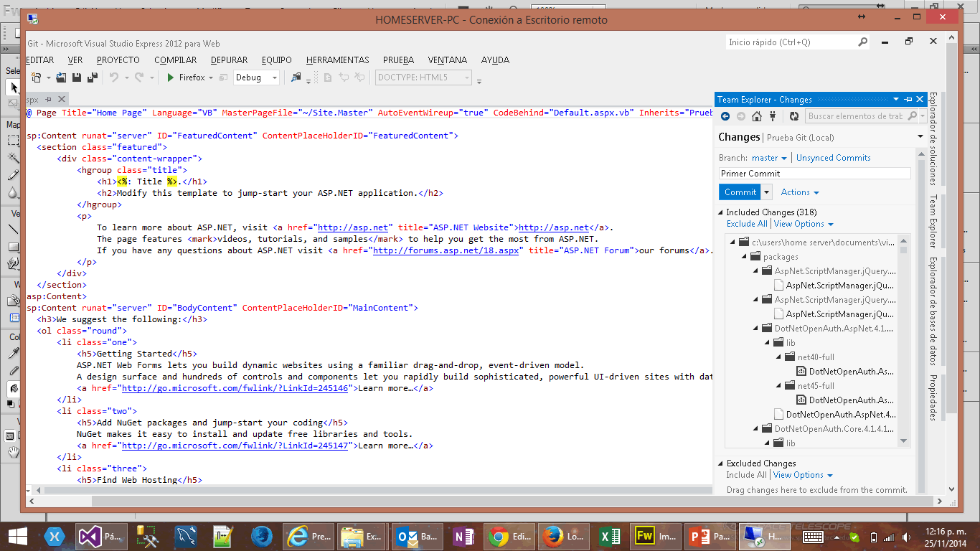Collapse the packages folder node
This screenshot has height=551, width=980.
pos(745,256)
